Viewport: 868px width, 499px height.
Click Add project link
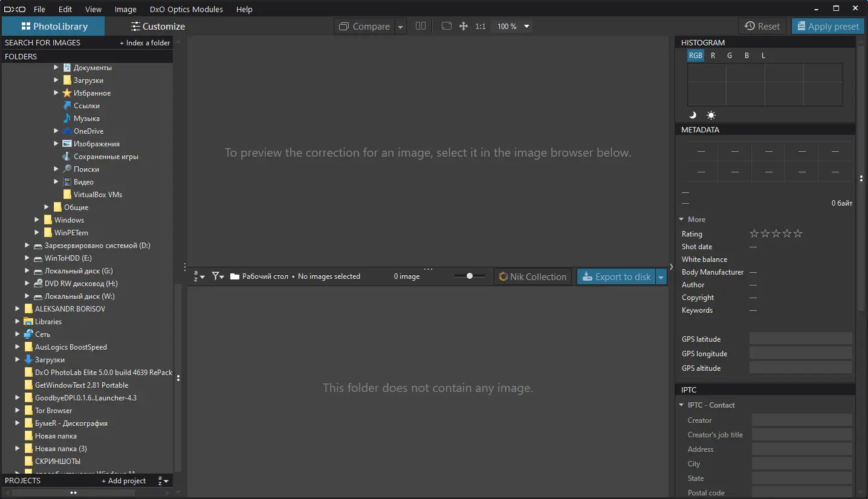pyautogui.click(x=124, y=481)
